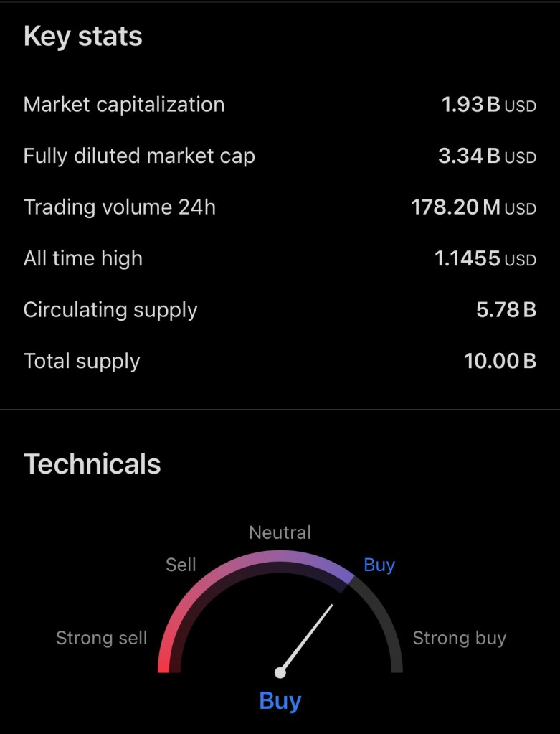Click the Strong sell gauge label
Viewport: 560px width, 734px height.
(x=101, y=638)
